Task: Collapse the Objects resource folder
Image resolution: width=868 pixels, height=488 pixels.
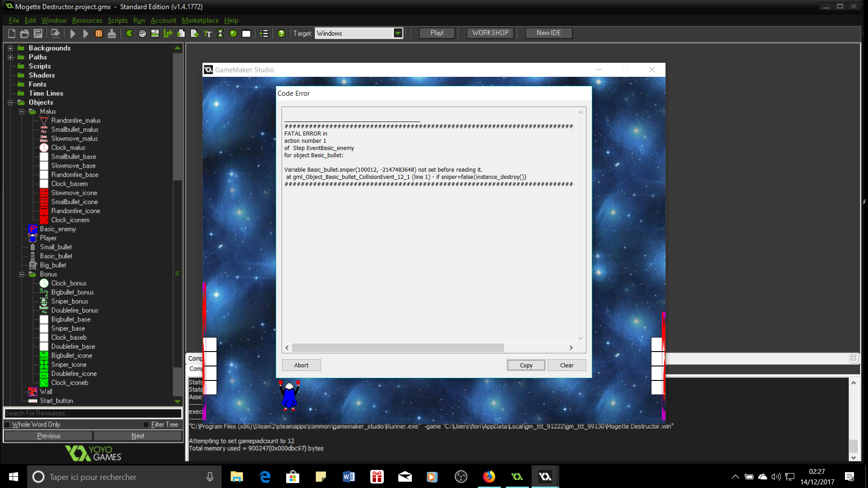Action: [10, 103]
